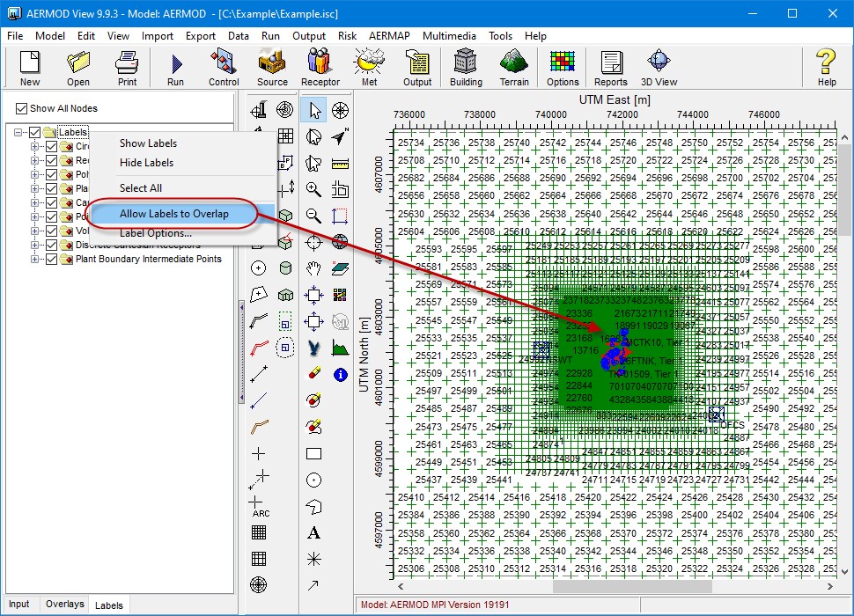The width and height of the screenshot is (854, 616).
Task: Expand the 'Car' tree node
Action: point(35,202)
